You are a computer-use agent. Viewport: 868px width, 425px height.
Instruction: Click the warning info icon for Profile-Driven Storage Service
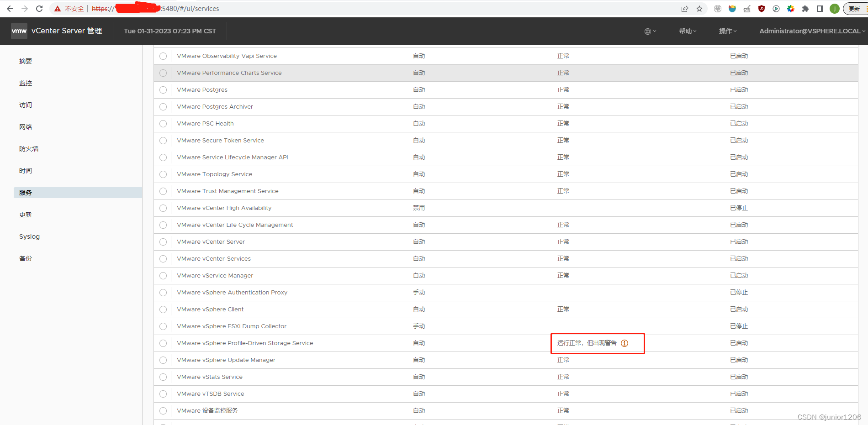pyautogui.click(x=625, y=343)
